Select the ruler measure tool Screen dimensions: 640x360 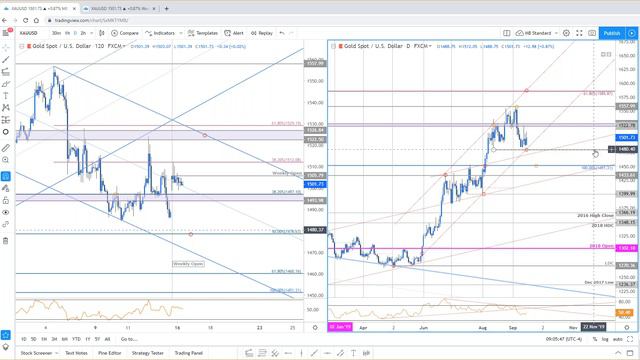pos(6,148)
